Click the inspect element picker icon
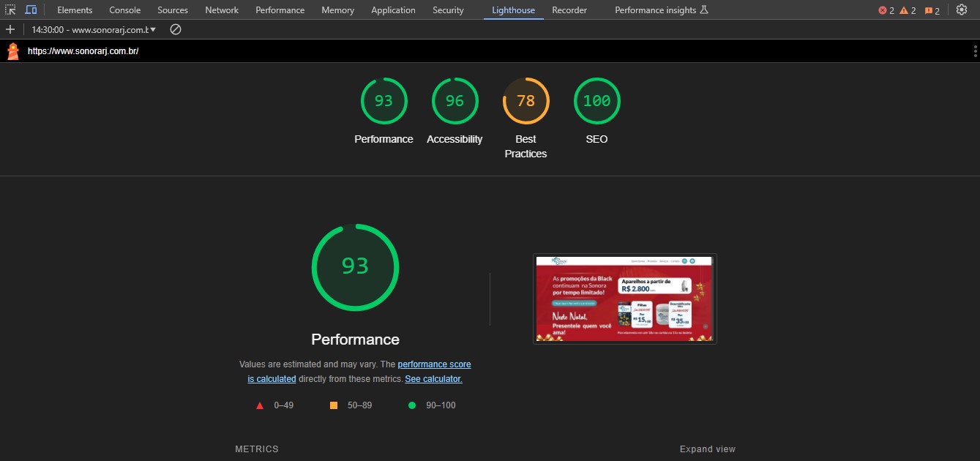The width and height of the screenshot is (980, 461). coord(11,10)
